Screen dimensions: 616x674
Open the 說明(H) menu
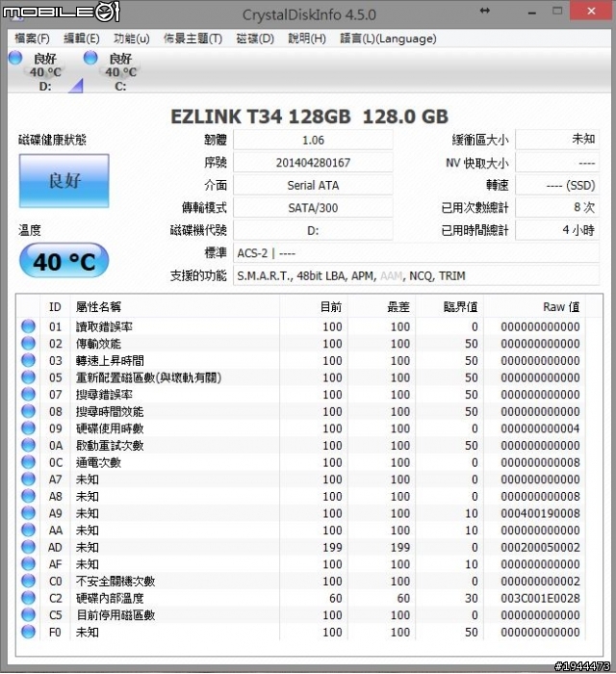(x=307, y=39)
